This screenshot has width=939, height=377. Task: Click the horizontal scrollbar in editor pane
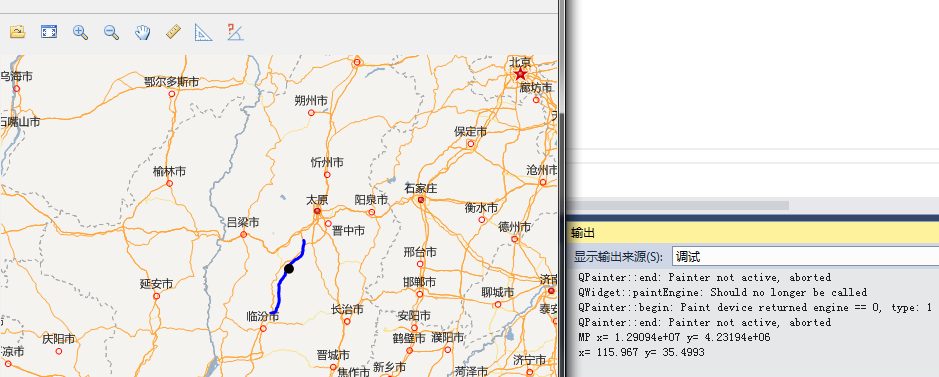point(678,205)
